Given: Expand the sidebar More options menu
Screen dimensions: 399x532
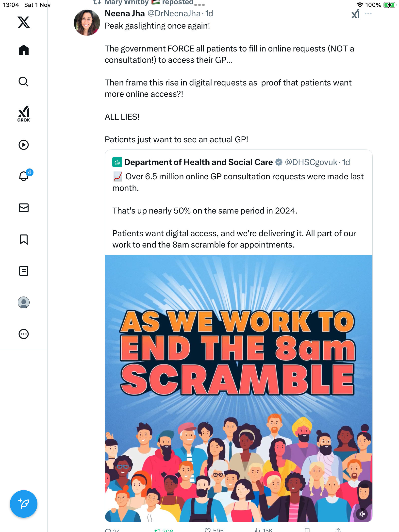Looking at the screenshot, I should click(x=24, y=334).
